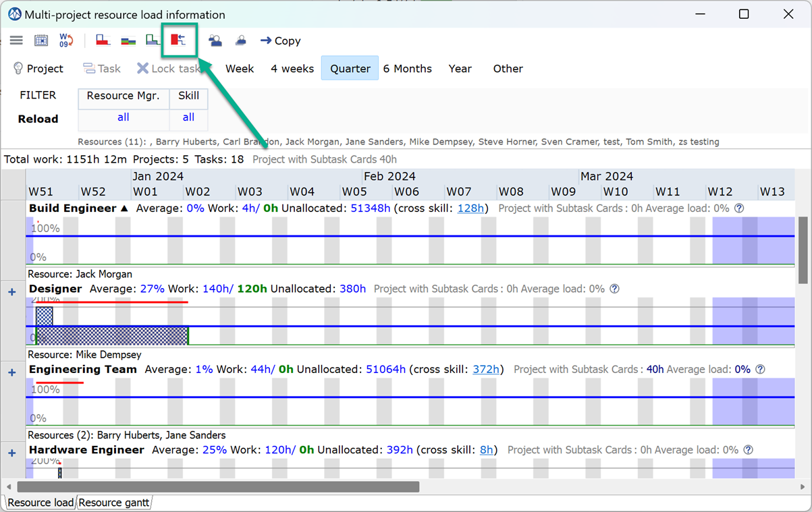Select the 4 weeks time range

(292, 69)
